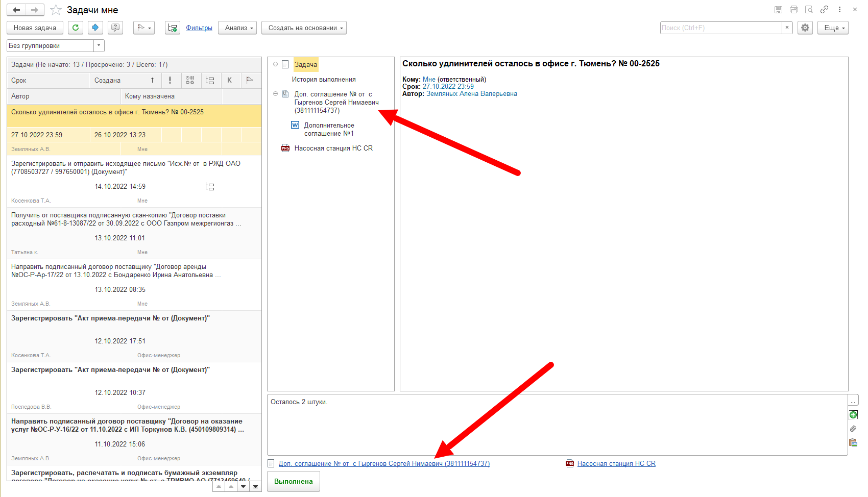Open the Без группировки grouping dropdown
The width and height of the screenshot is (868, 497).
click(100, 46)
